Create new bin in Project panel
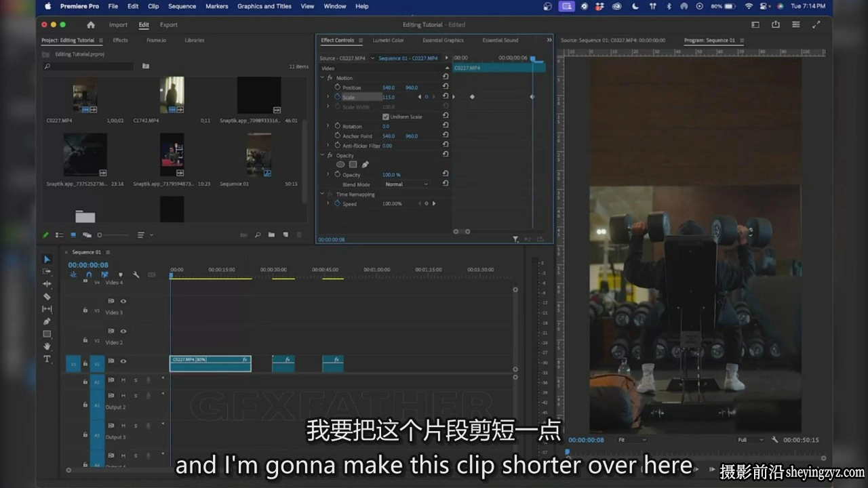 click(271, 235)
